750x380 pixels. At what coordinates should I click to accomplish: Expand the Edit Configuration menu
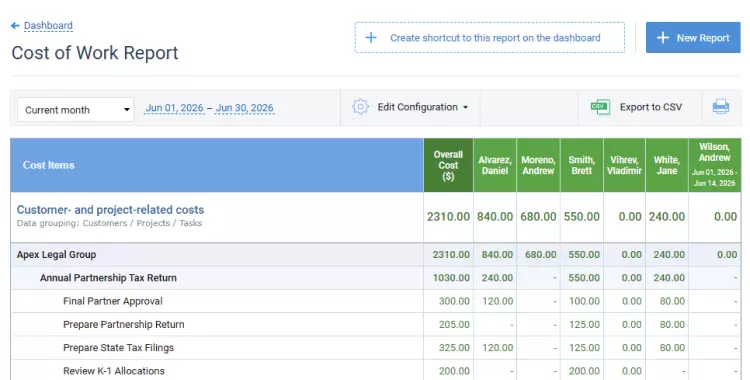(423, 107)
